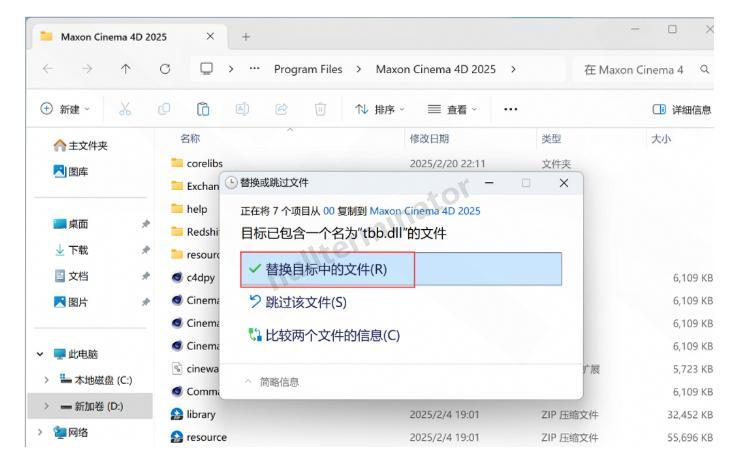Image resolution: width=738 pixels, height=464 pixels.
Task: Click the Share icon in toolbar
Action: pos(281,109)
